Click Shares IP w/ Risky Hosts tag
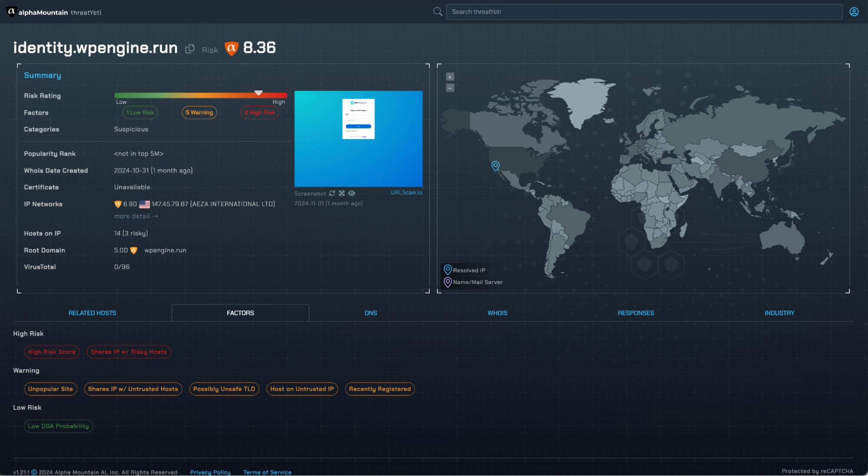This screenshot has width=868, height=476. pos(129,352)
